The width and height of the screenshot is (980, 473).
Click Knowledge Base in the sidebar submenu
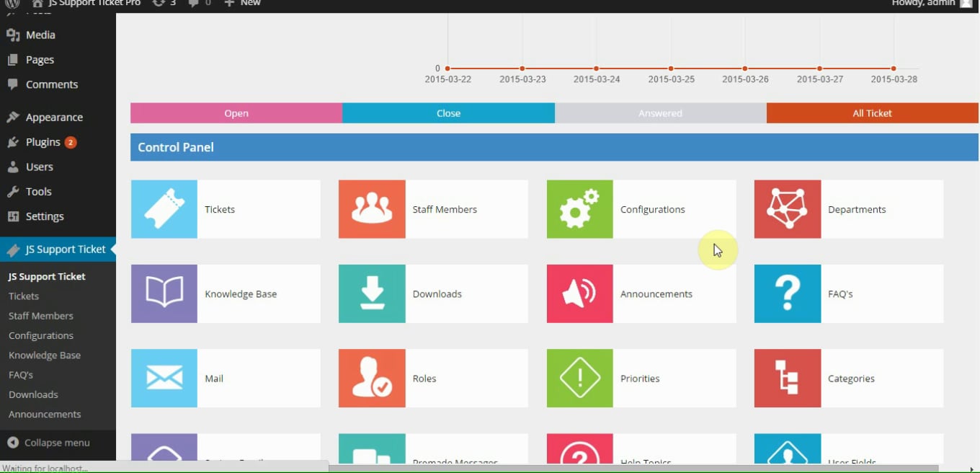coord(45,355)
